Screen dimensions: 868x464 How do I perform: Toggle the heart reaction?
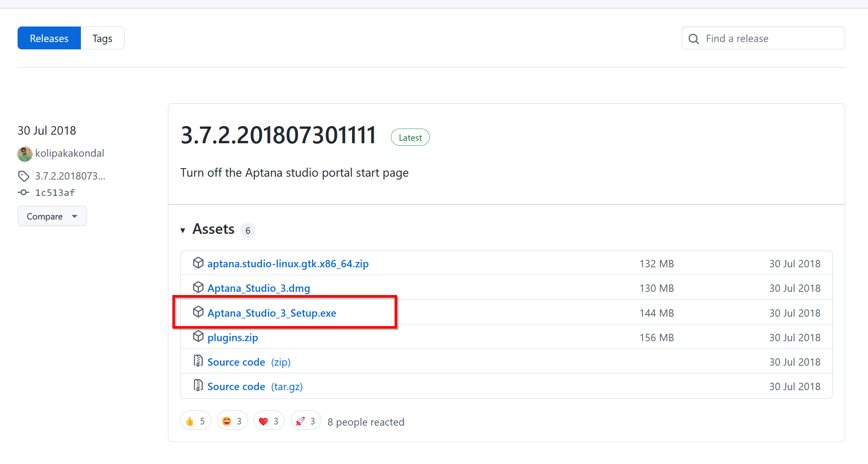269,421
